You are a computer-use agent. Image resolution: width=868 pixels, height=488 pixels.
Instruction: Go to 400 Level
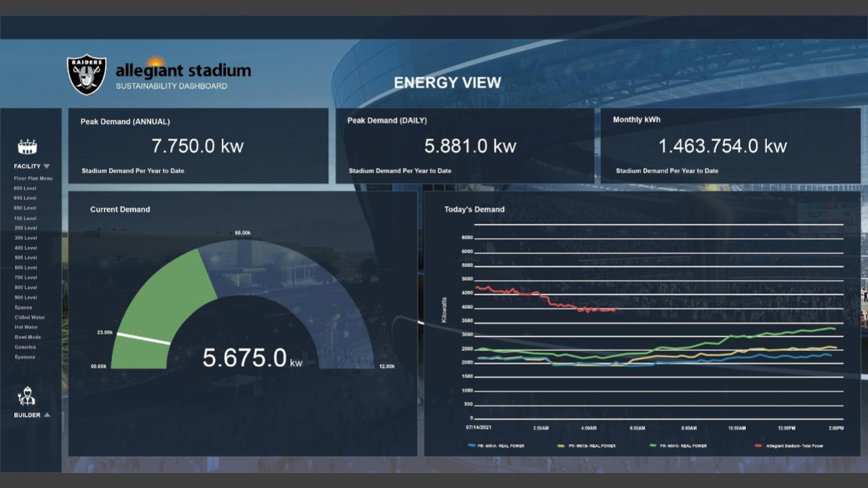point(25,248)
